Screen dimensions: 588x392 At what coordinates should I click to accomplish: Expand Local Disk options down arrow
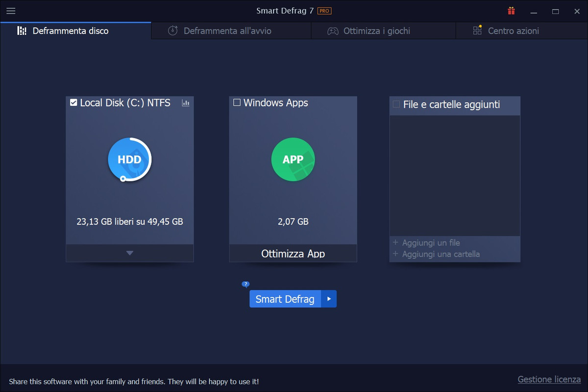point(130,253)
